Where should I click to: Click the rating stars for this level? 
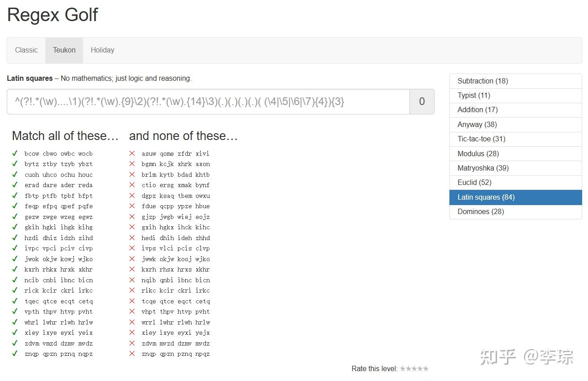coord(414,369)
